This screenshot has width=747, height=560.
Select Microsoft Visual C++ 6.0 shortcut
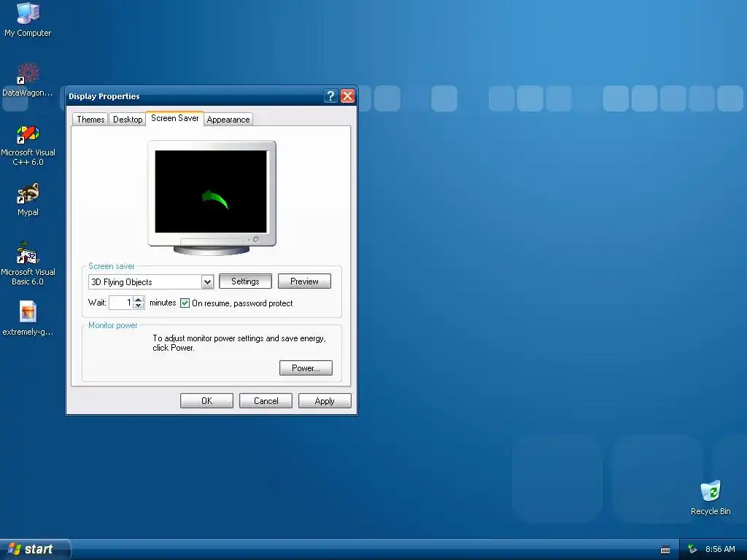(28, 145)
